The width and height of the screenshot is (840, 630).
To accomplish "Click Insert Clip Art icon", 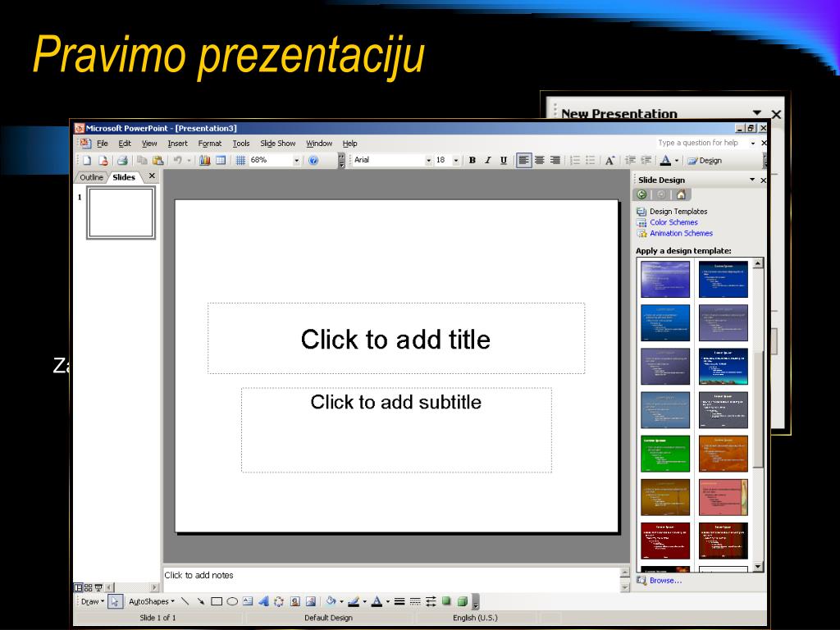I will pyautogui.click(x=294, y=601).
